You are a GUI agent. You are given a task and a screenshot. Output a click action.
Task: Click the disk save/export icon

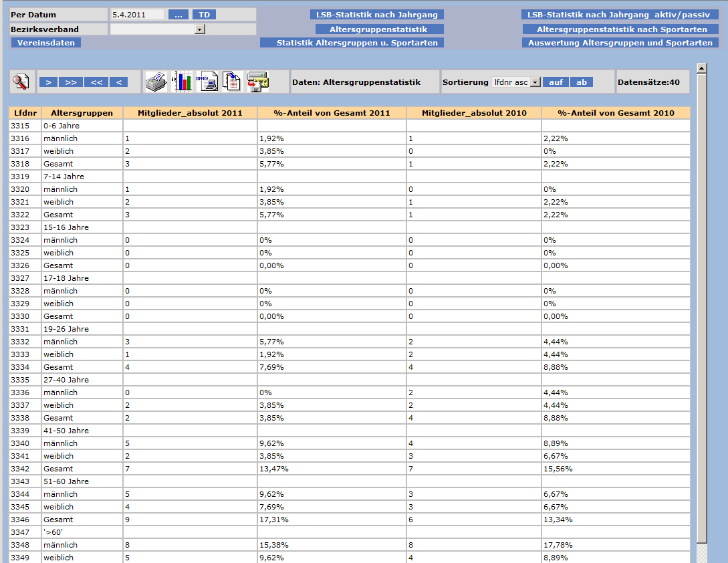[257, 82]
